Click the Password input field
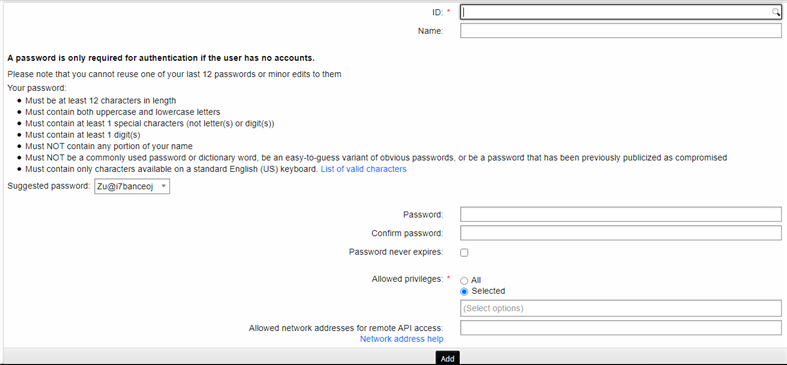The height and width of the screenshot is (365, 787). click(621, 214)
